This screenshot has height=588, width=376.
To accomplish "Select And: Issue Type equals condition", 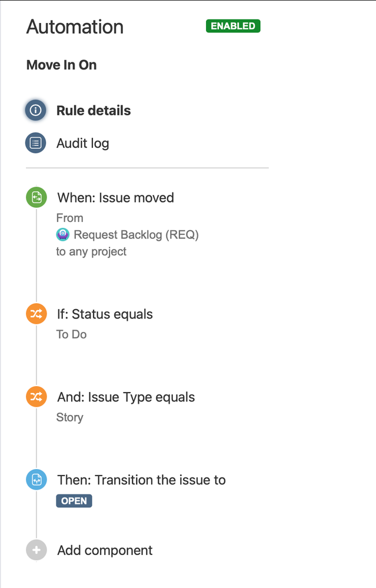I will 126,397.
